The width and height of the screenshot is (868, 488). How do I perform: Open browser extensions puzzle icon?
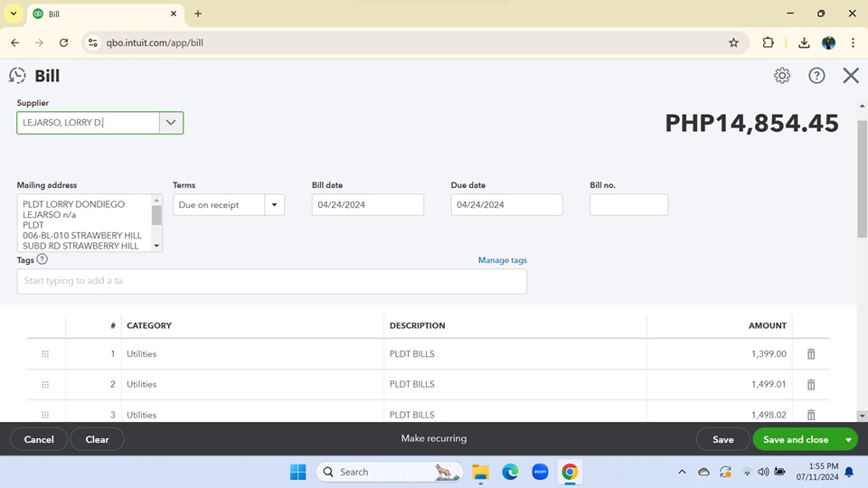click(x=768, y=42)
